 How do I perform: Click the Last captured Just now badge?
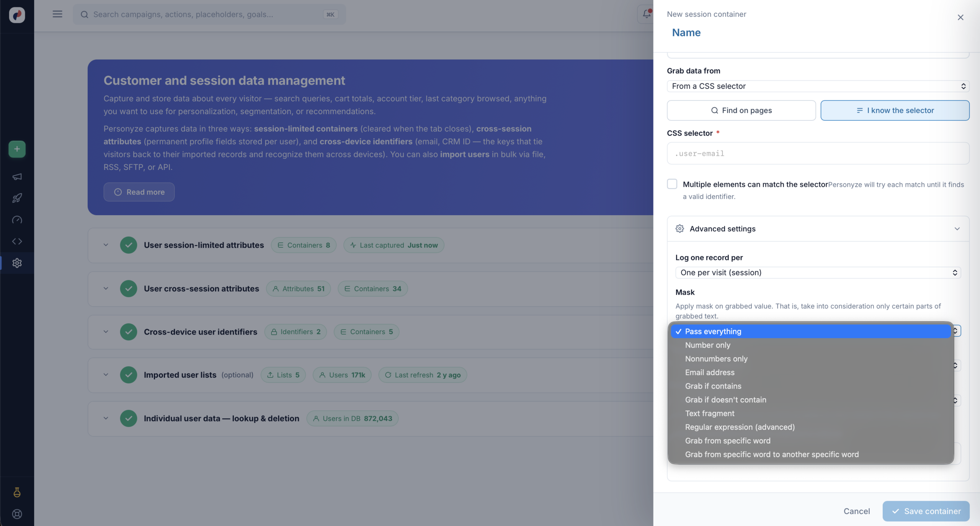(394, 245)
